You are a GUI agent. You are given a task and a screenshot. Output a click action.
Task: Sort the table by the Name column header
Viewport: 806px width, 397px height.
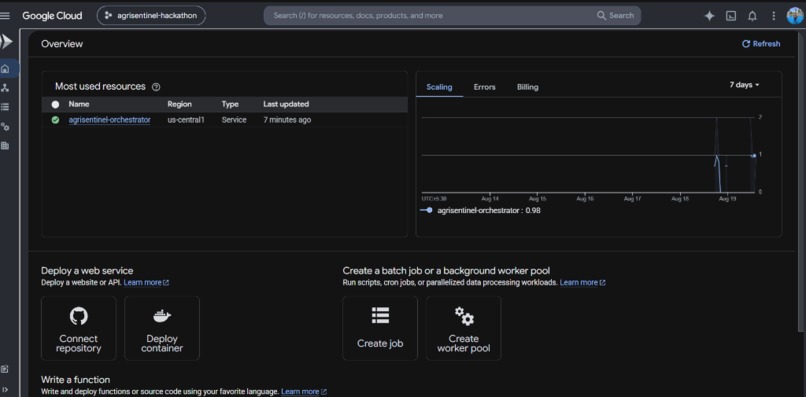coord(79,104)
